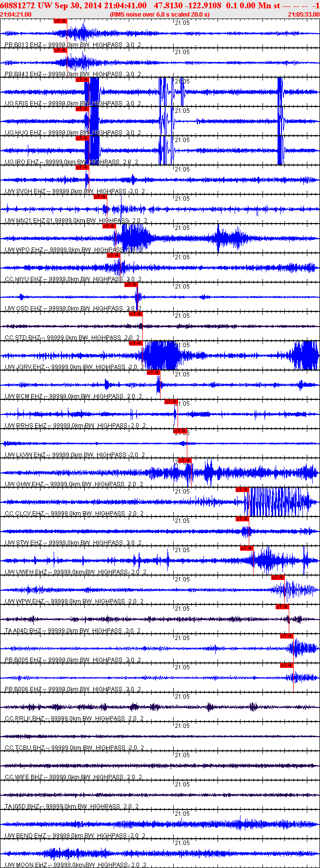Click the 'UW BEND EHZ' station label
The image size is (320, 868).
coord(25,836)
